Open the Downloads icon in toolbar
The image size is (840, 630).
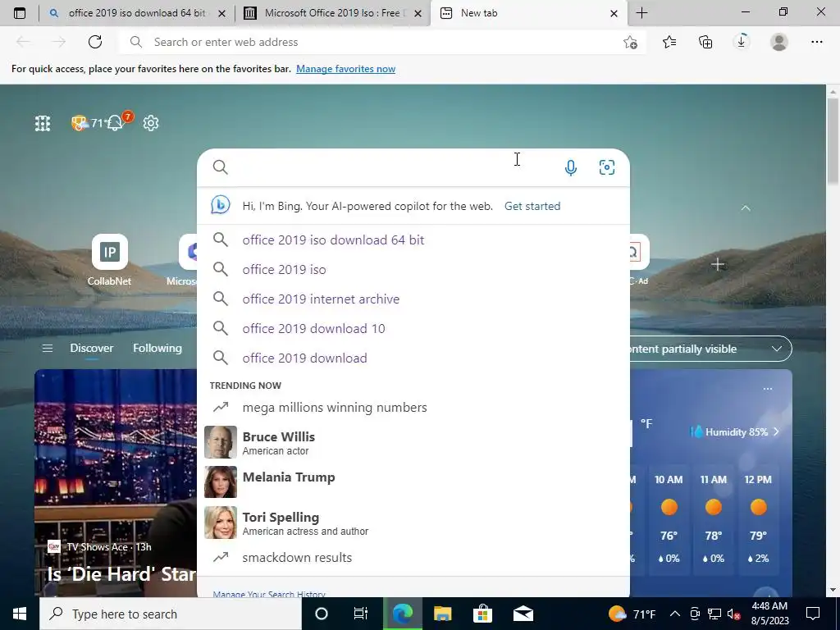coord(742,42)
